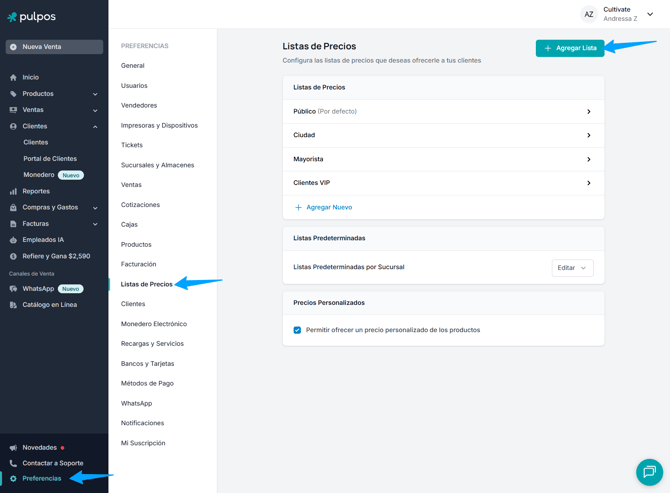Click the Agregar Nuevo link

point(323,207)
